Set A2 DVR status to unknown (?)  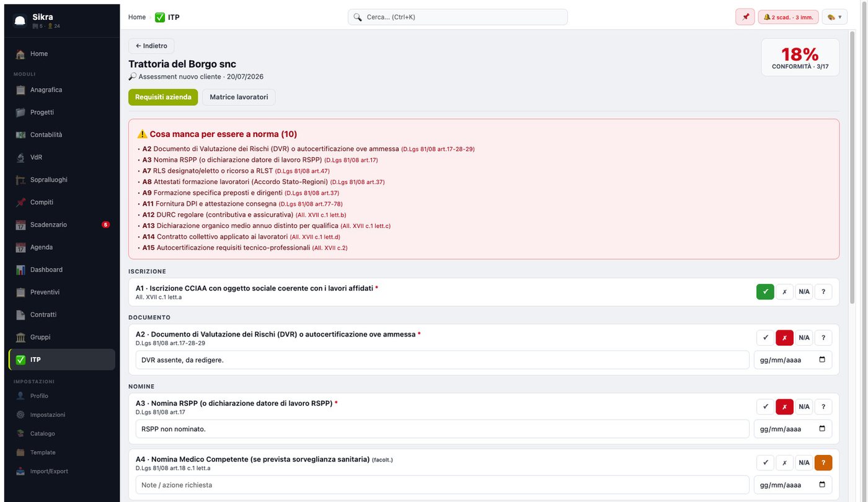coord(823,338)
